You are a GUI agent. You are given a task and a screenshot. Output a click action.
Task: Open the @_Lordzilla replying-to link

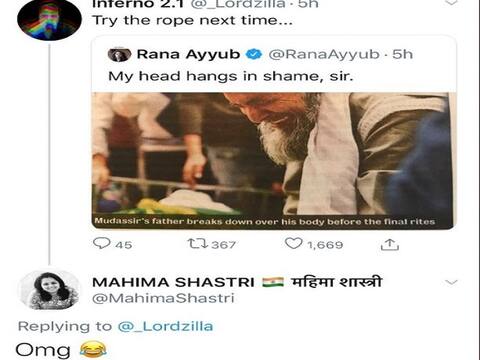[x=165, y=326]
